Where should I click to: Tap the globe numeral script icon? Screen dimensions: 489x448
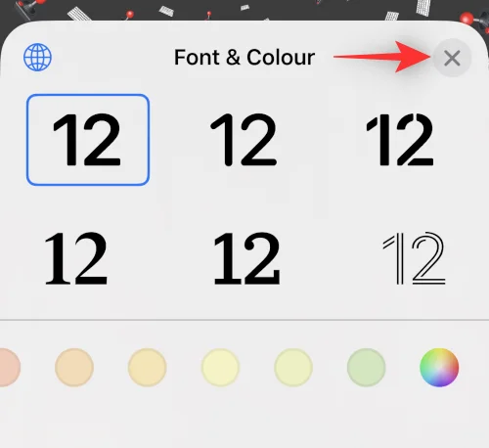click(x=37, y=57)
